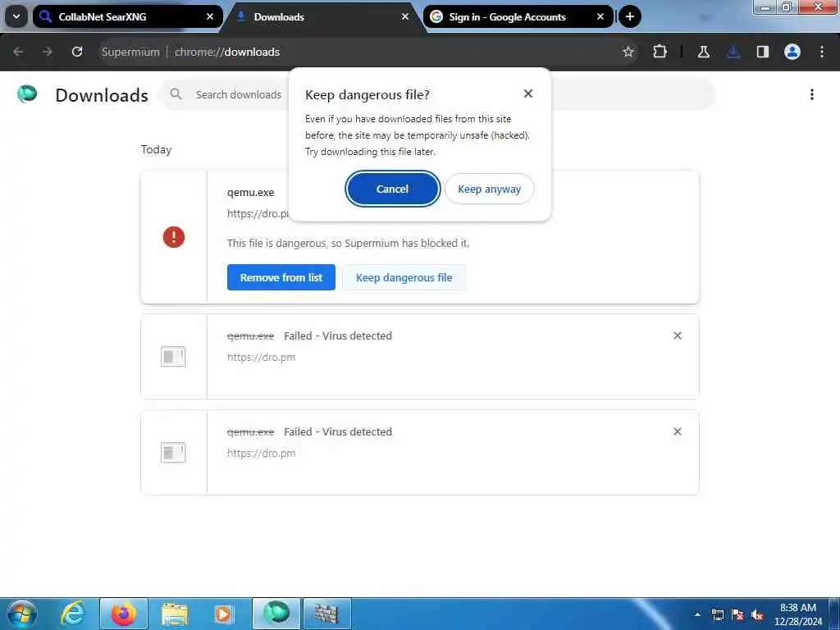Open the profile avatar menu
Viewport: 840px width, 630px height.
coord(792,52)
